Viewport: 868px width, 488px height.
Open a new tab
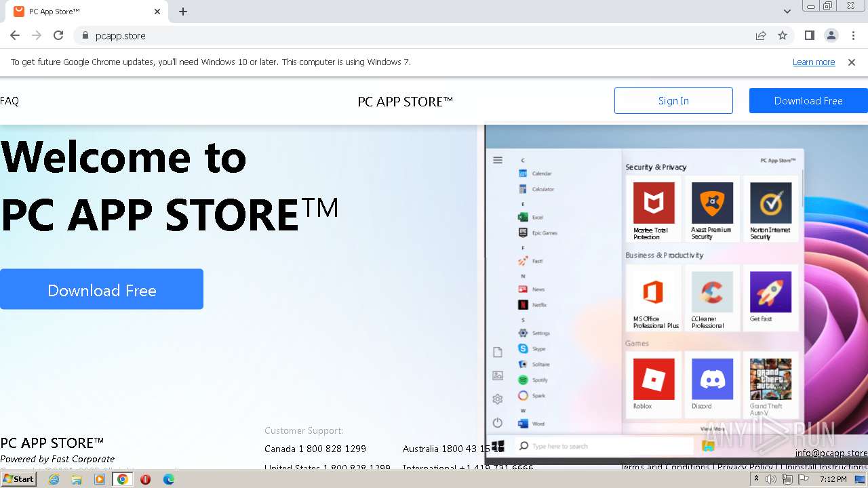pyautogui.click(x=183, y=12)
